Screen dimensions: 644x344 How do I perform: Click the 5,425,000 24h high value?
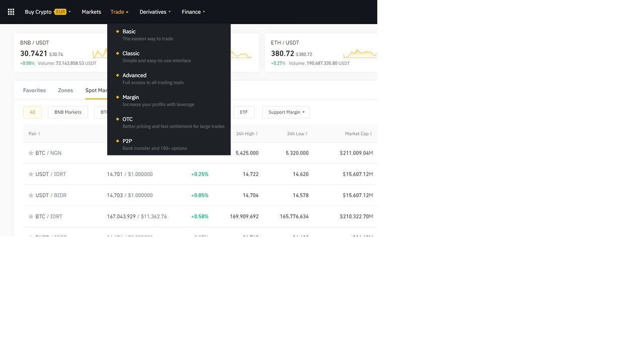247,153
